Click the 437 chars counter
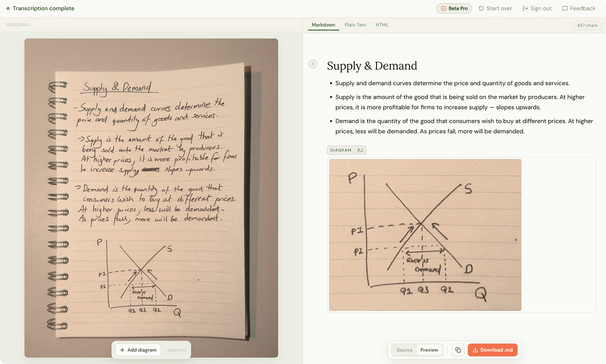 [587, 25]
